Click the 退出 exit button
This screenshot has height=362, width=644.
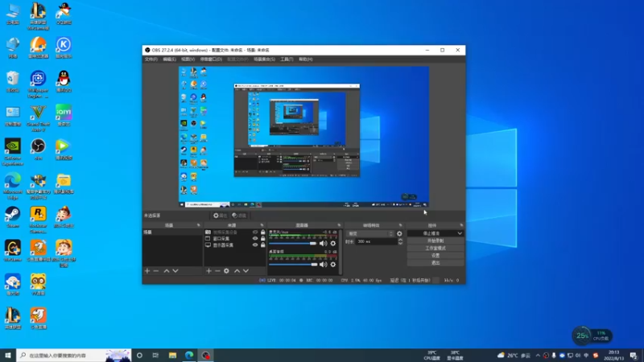point(436,263)
